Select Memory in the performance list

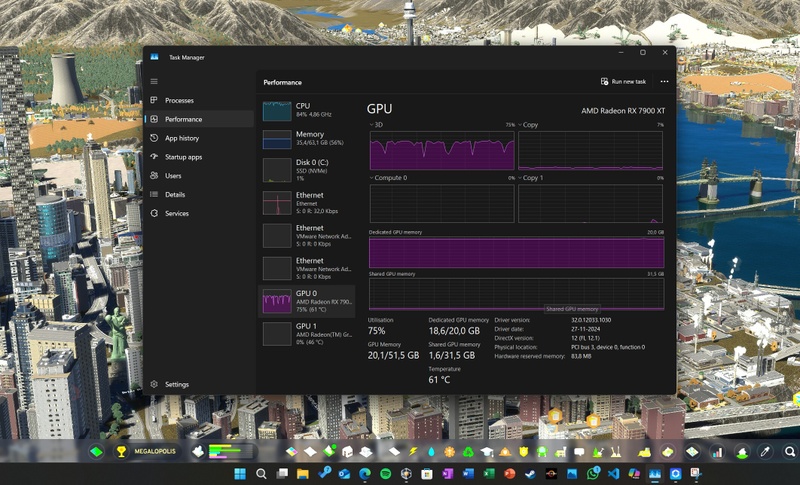(x=307, y=139)
